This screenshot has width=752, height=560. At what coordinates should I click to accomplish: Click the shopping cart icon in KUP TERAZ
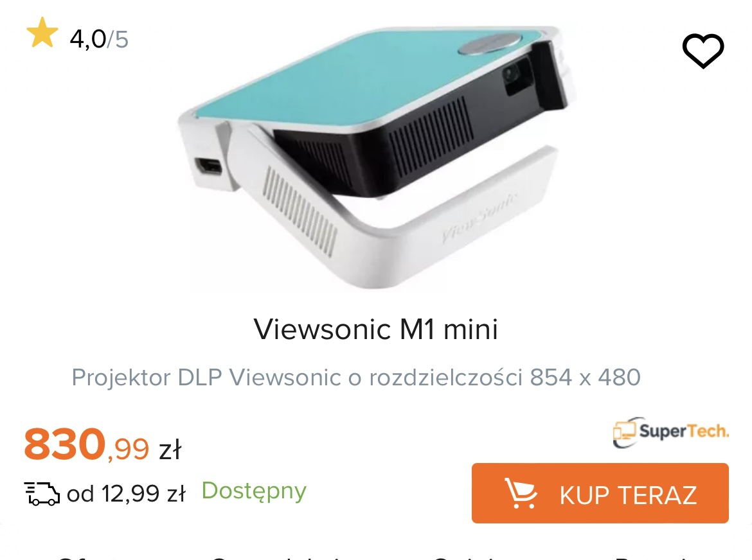(x=521, y=493)
